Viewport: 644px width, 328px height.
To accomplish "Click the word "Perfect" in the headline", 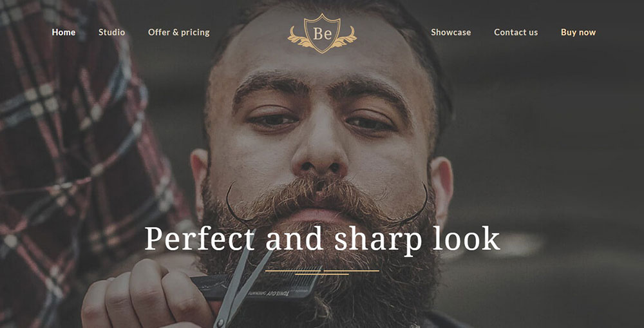I will [200, 238].
